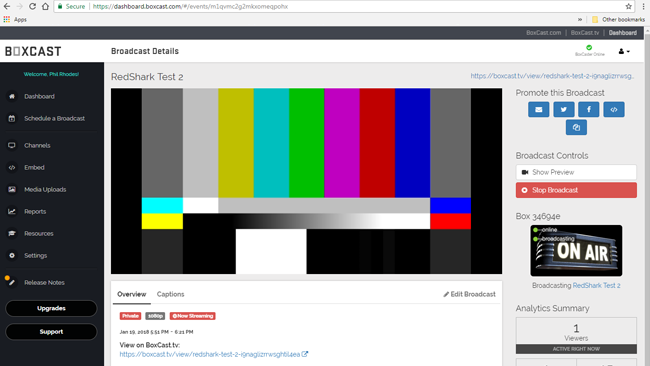The image size is (650, 366).
Task: Click the Edit Broadcast link
Action: coord(469,294)
